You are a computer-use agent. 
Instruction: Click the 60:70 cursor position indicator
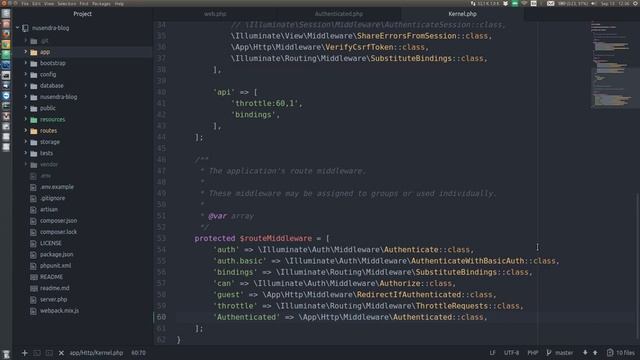[x=138, y=353]
